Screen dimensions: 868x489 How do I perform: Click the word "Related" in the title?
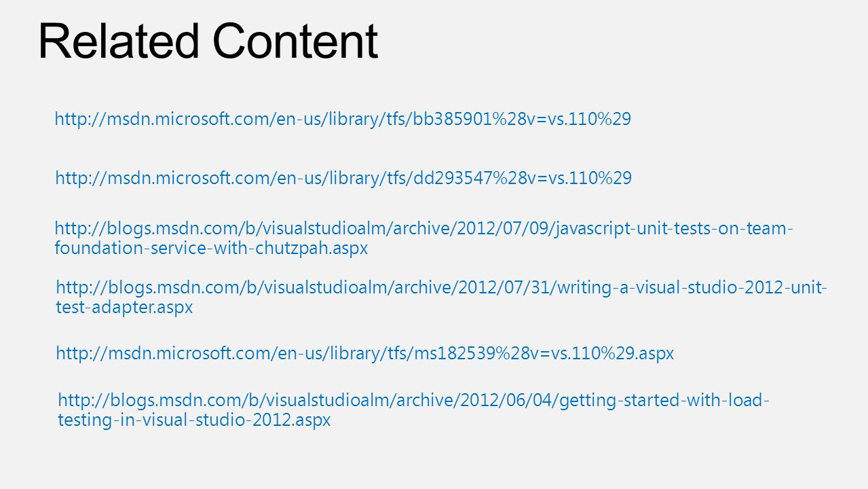click(116, 41)
